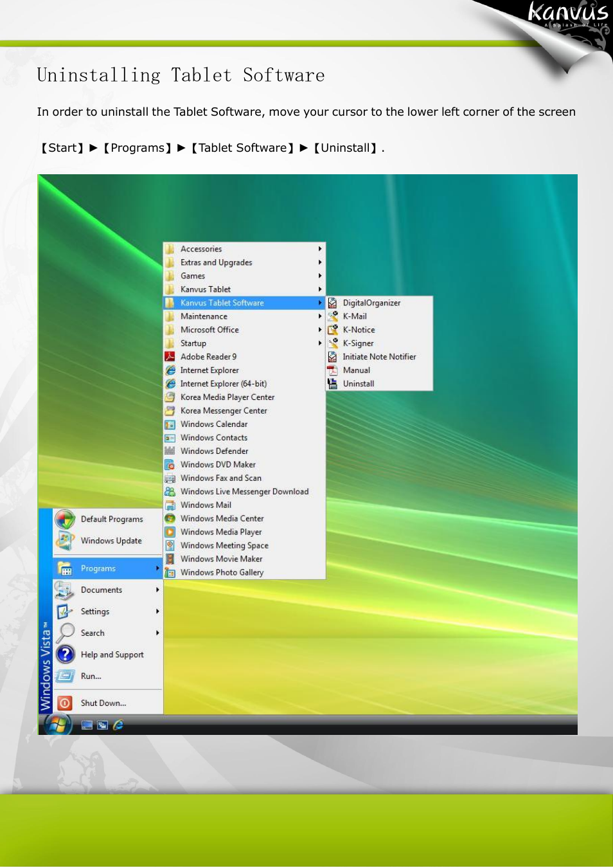Open Default Programs

pyautogui.click(x=108, y=519)
